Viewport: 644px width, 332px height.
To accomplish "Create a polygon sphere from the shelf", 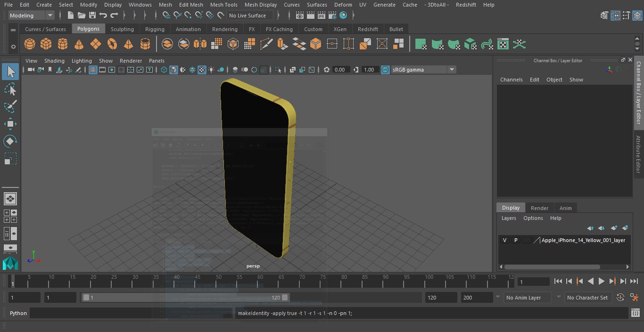I will (x=30, y=44).
